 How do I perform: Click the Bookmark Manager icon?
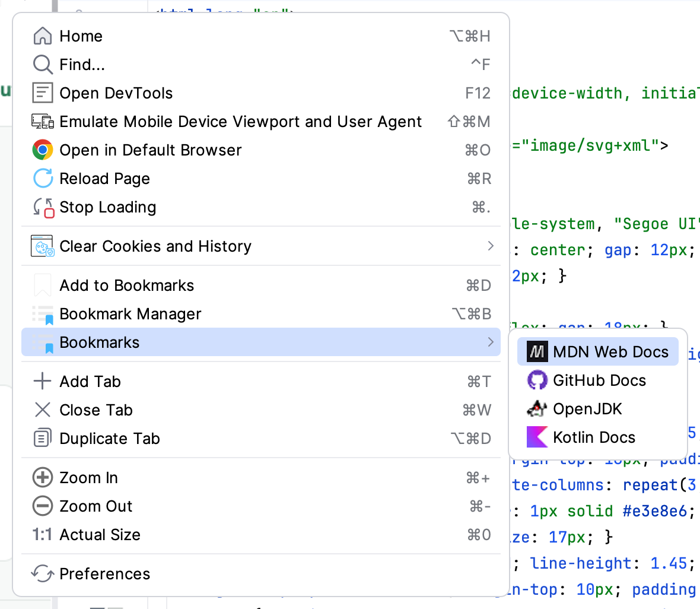(x=43, y=315)
